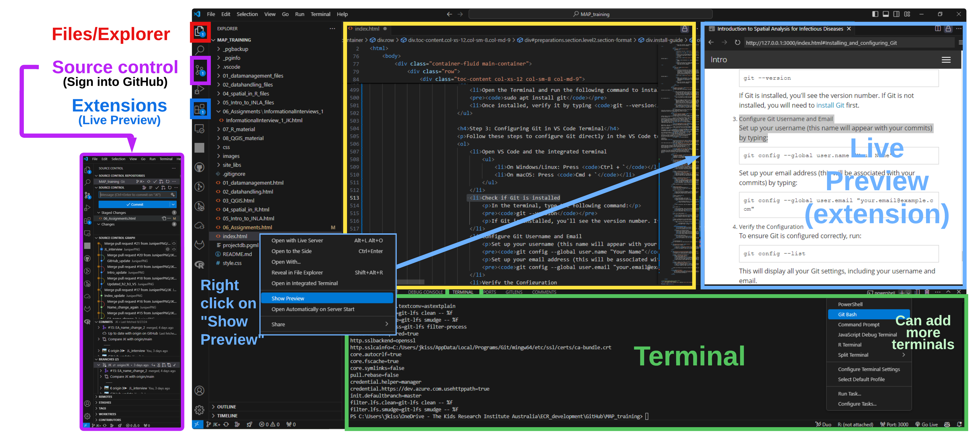This screenshot has width=980, height=441.
Task: Open the R extension icon in the activity bar
Action: click(200, 264)
